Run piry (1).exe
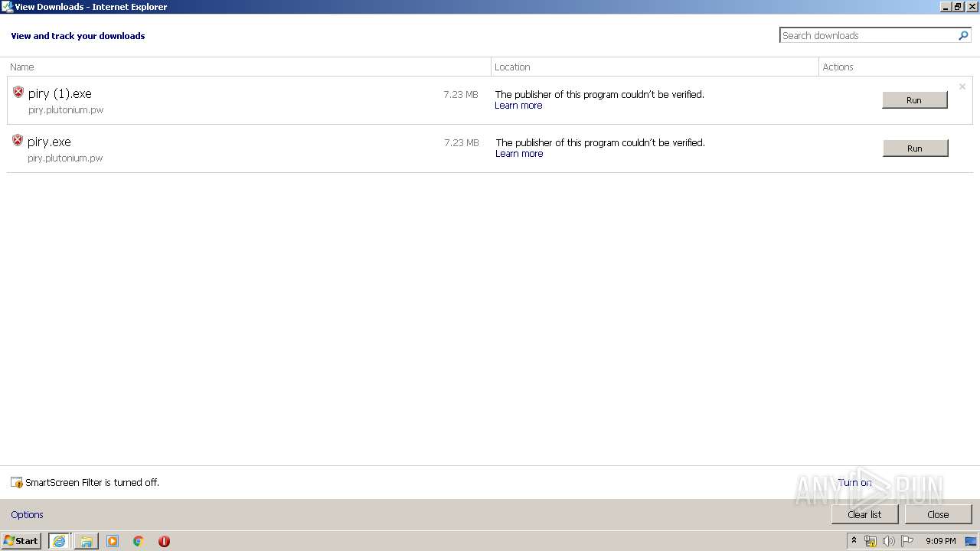Screen dimensions: 980x551 tap(914, 100)
